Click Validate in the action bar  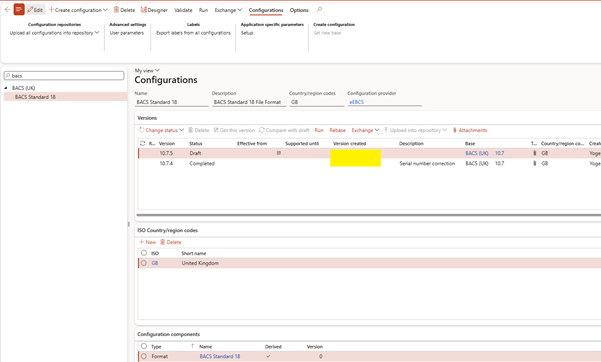tap(183, 10)
